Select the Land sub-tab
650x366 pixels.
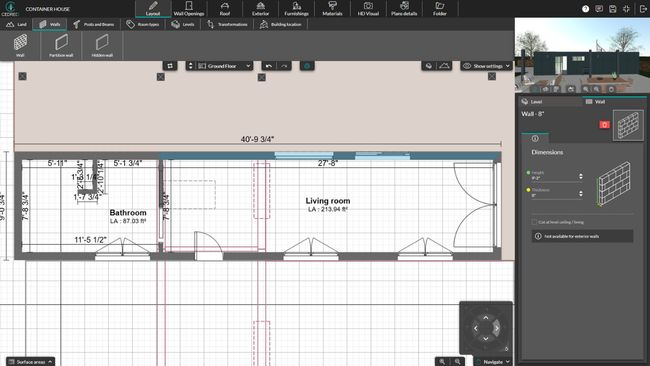16,24
